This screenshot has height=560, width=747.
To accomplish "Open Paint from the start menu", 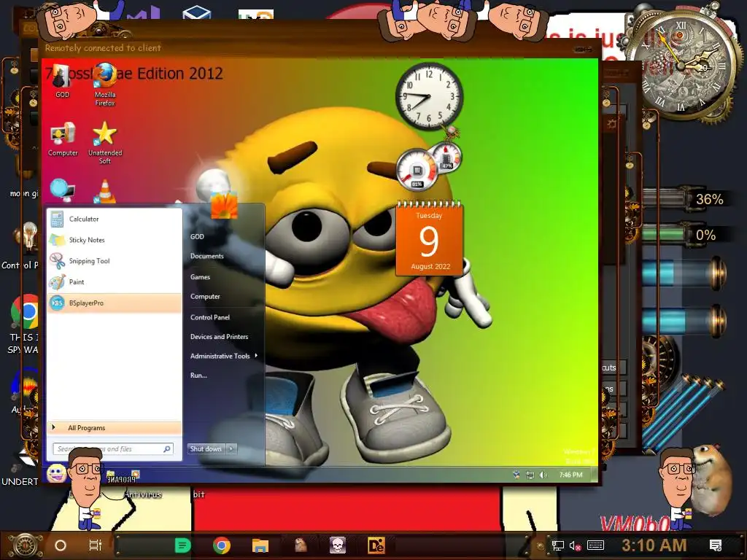I will [115, 282].
